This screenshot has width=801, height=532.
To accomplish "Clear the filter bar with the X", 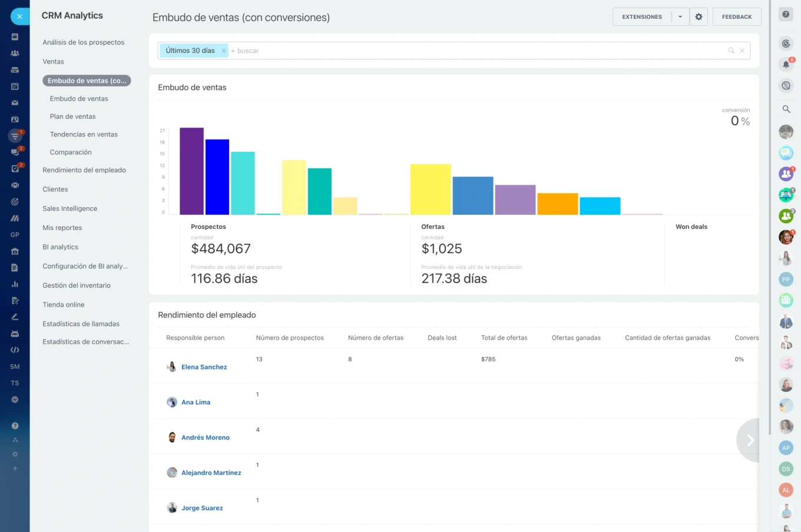I will (742, 51).
